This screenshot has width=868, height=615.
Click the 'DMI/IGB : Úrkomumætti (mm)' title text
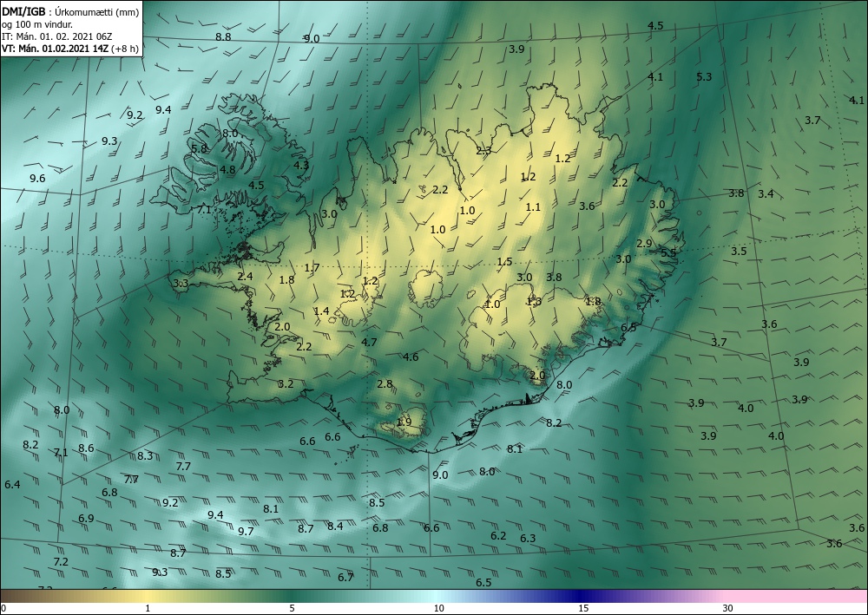69,12
